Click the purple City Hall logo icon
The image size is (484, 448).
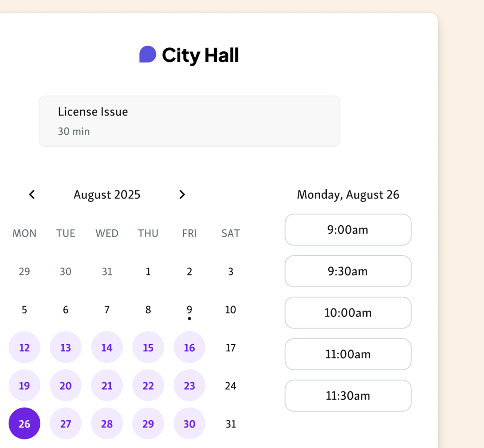(x=148, y=54)
